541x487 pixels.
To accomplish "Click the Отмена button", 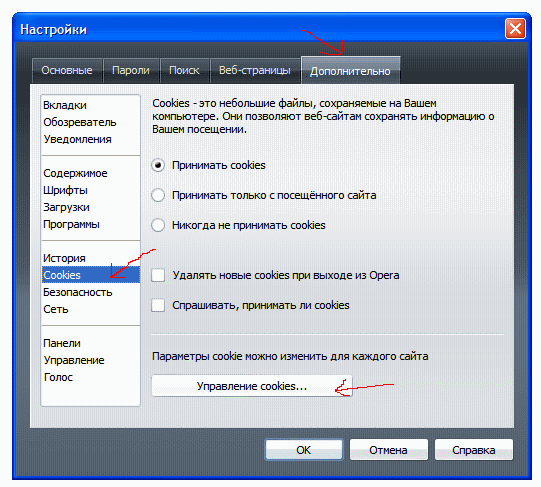I will 388,450.
